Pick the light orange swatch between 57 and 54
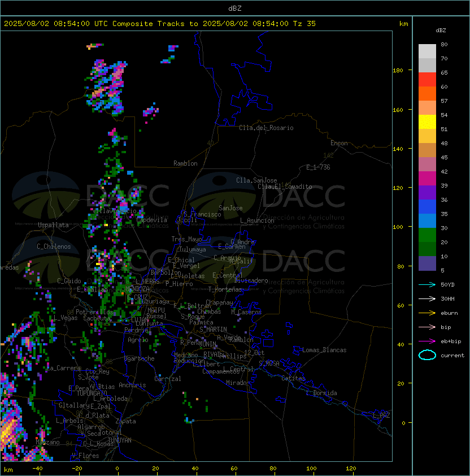The height and width of the screenshot is (476, 470). point(427,108)
